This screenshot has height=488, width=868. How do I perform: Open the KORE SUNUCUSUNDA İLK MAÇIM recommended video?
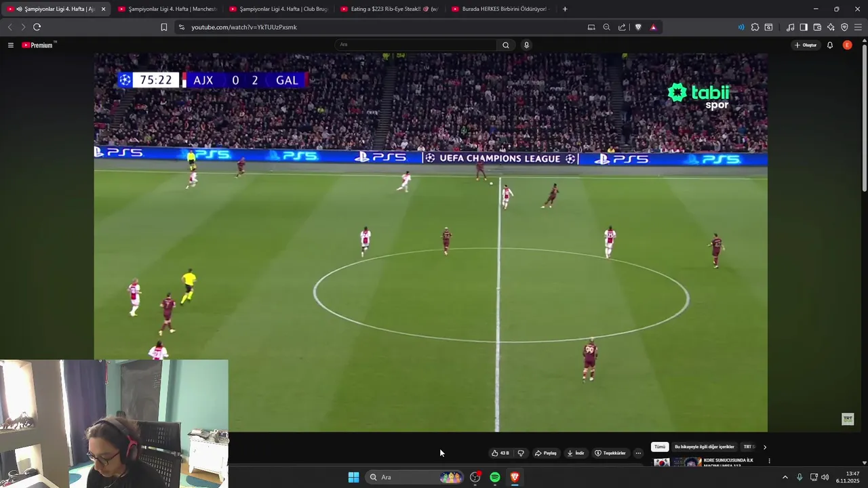[728, 462]
